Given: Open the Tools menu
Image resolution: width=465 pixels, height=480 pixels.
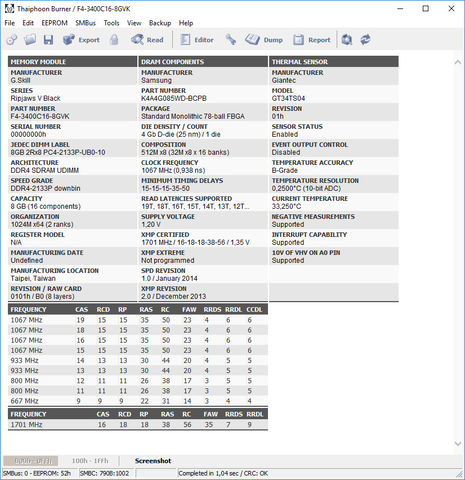Looking at the screenshot, I should 111,23.
